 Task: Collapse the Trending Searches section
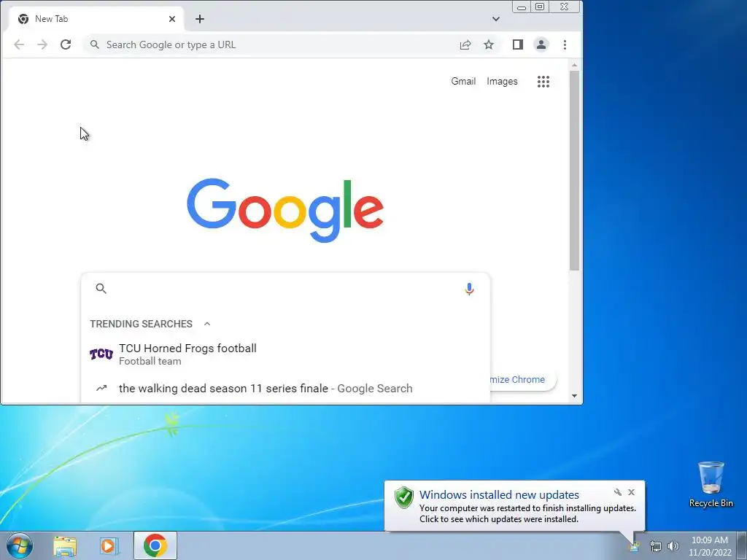pyautogui.click(x=207, y=324)
